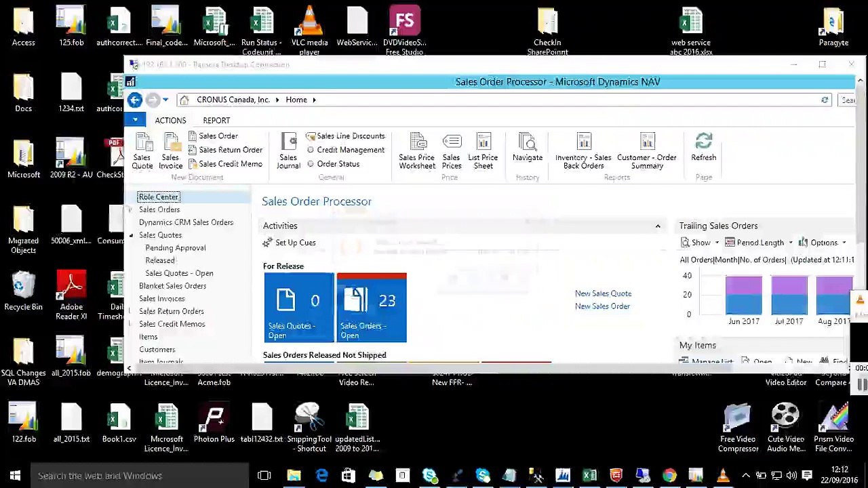Click Home in the address breadcrumb
Image resolution: width=868 pixels, height=488 pixels.
(296, 100)
